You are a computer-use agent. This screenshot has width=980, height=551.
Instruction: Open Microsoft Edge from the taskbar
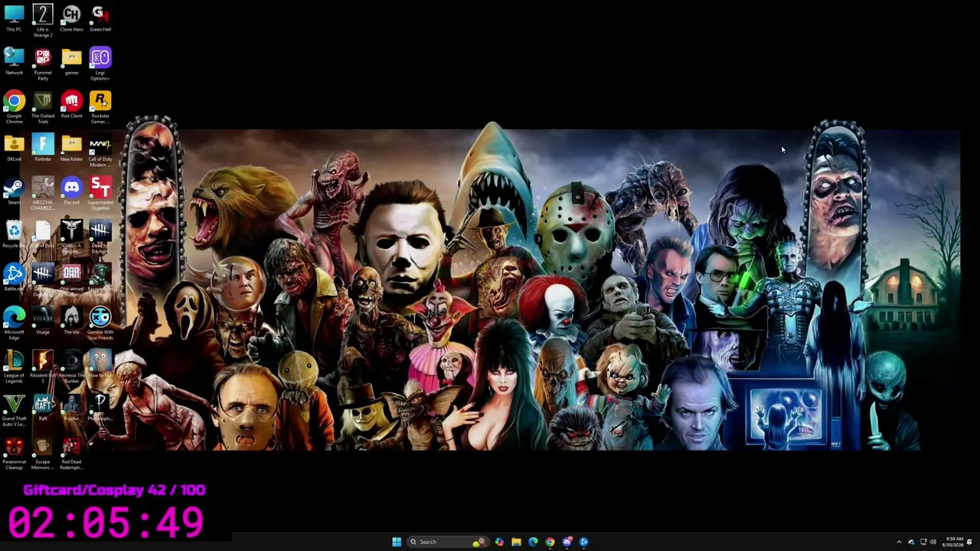(533, 542)
